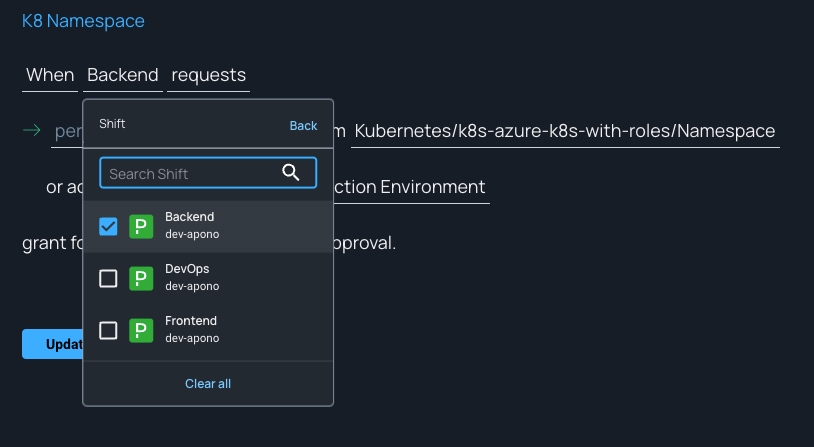Viewport: 814px width, 447px height.
Task: Select the Frontend dev-apono list entry
Action: tap(220, 330)
